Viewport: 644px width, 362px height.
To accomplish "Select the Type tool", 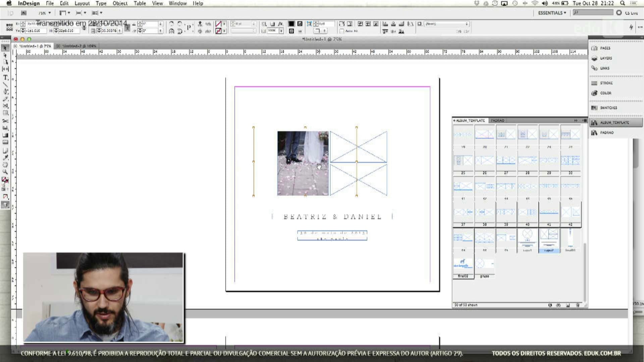I will (x=5, y=77).
